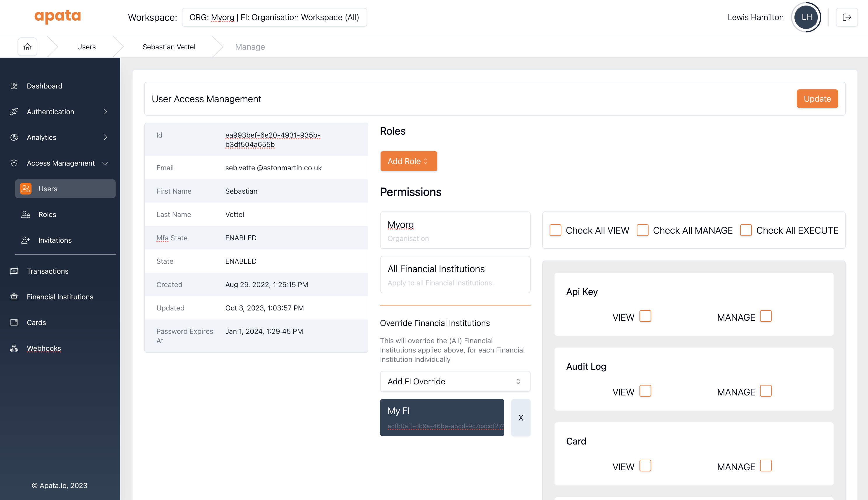Viewport: 868px width, 500px height.
Task: Remove My FI override with X
Action: [520, 418]
